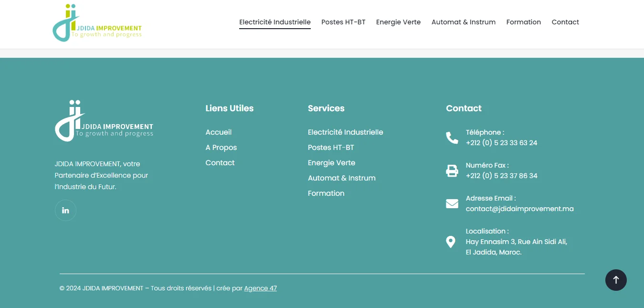Click the telephone icon in Contact section
The width and height of the screenshot is (644, 308).
pos(452,138)
